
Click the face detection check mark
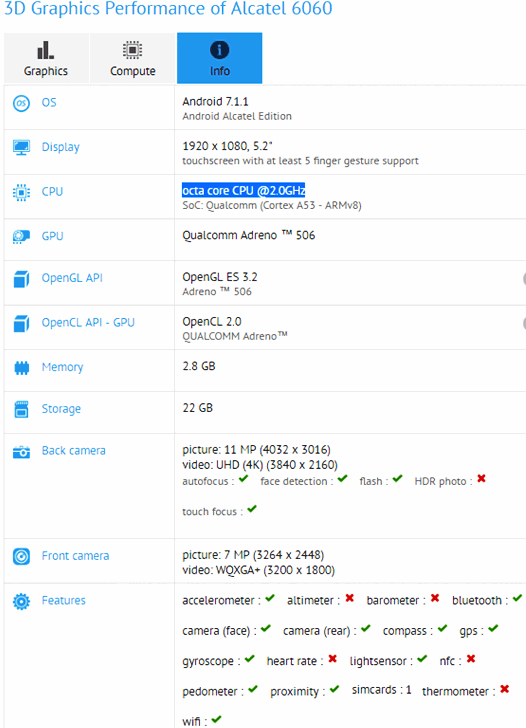343,479
